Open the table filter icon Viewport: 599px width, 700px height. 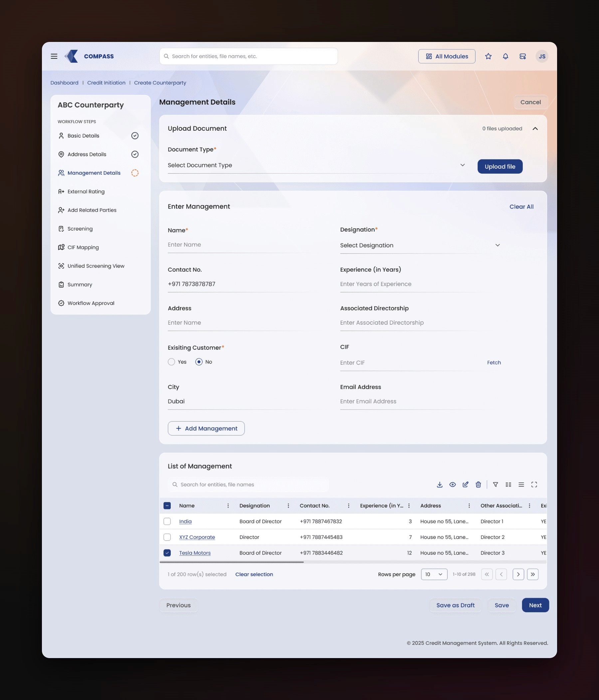coord(496,484)
